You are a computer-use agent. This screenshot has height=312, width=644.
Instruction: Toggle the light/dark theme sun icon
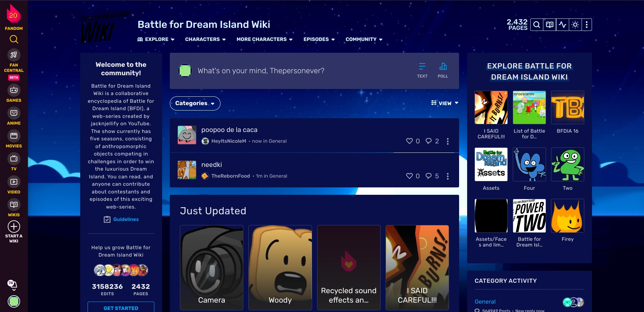pos(575,25)
